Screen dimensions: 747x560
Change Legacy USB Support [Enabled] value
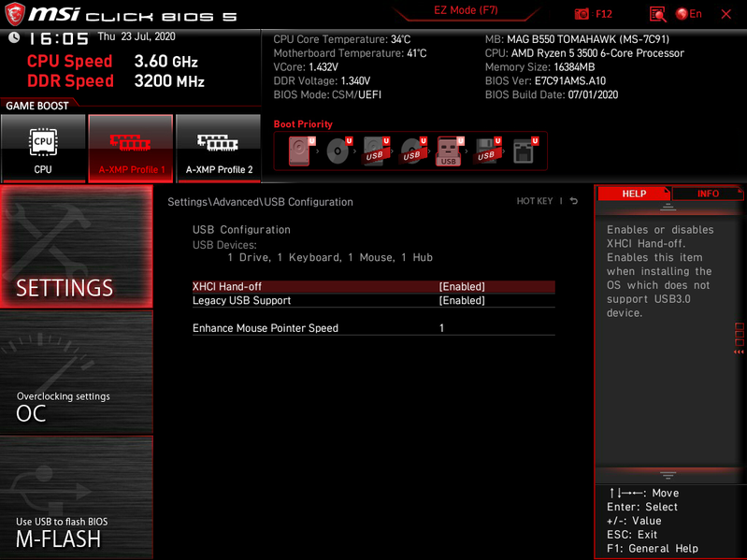(462, 300)
